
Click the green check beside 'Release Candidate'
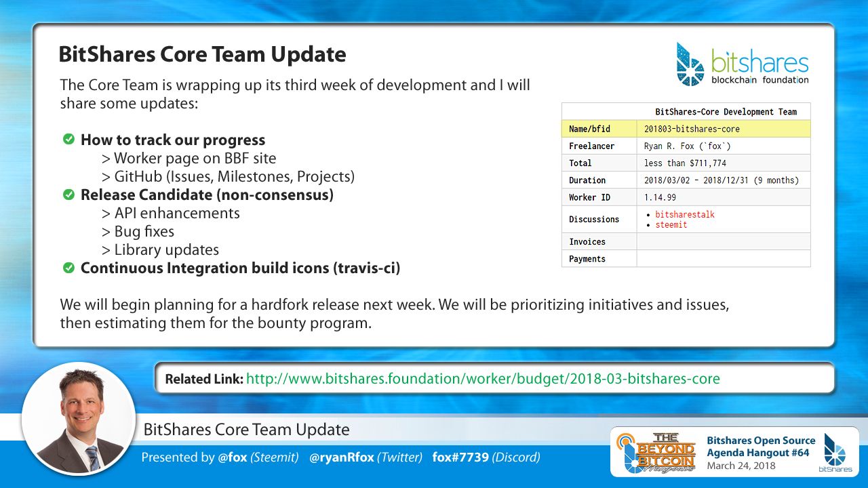coord(68,195)
